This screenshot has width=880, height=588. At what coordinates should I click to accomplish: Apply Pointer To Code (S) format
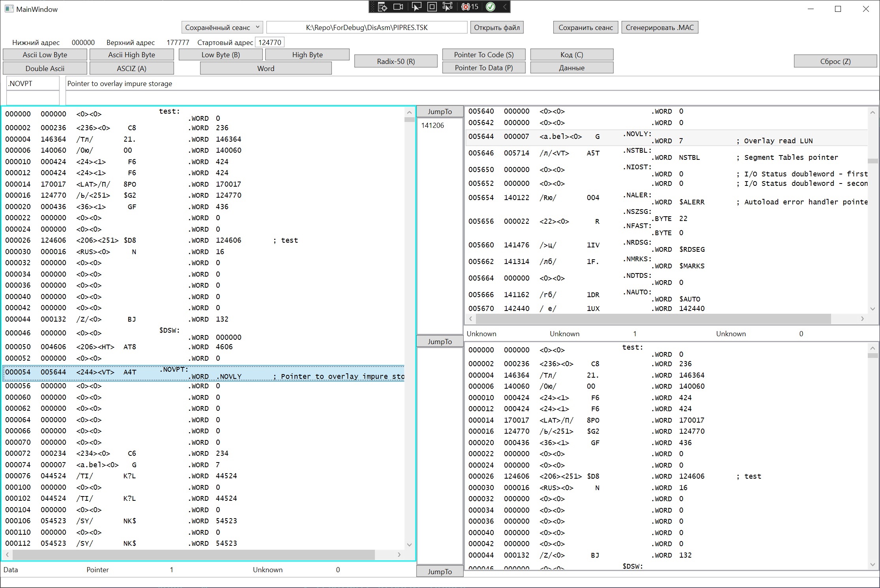[483, 54]
